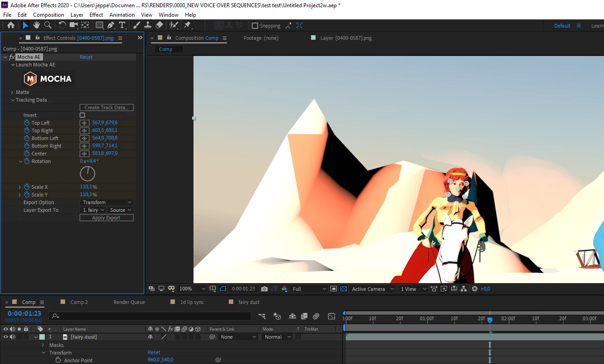Toggle Transparency Grid in viewer
This screenshot has width=604, height=364.
tap(344, 289)
